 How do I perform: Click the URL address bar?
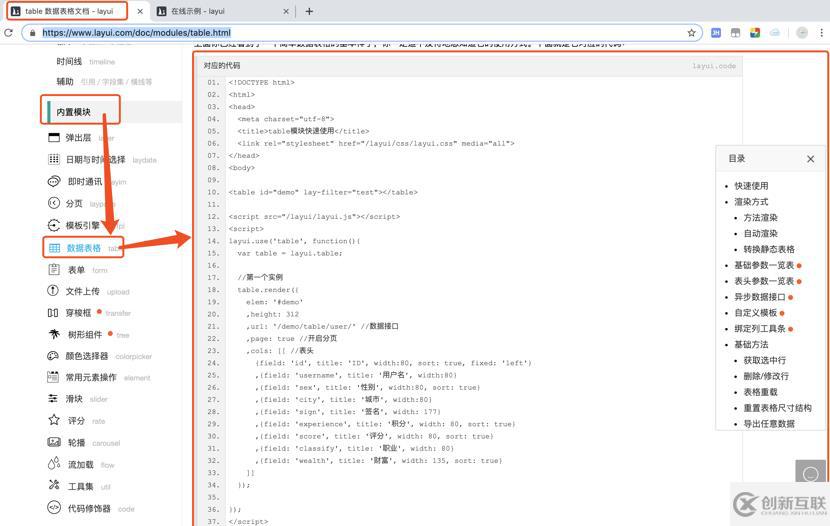click(362, 33)
